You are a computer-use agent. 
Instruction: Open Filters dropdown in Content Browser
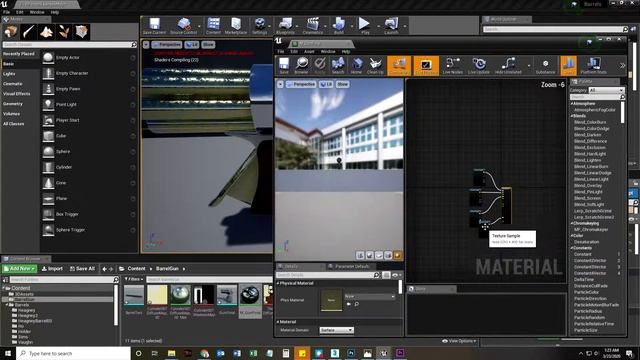(x=134, y=279)
